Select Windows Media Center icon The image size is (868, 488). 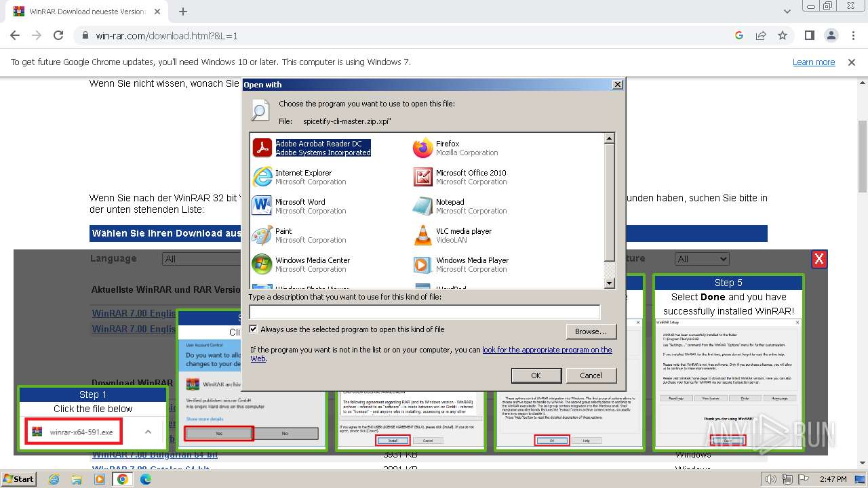pos(262,264)
